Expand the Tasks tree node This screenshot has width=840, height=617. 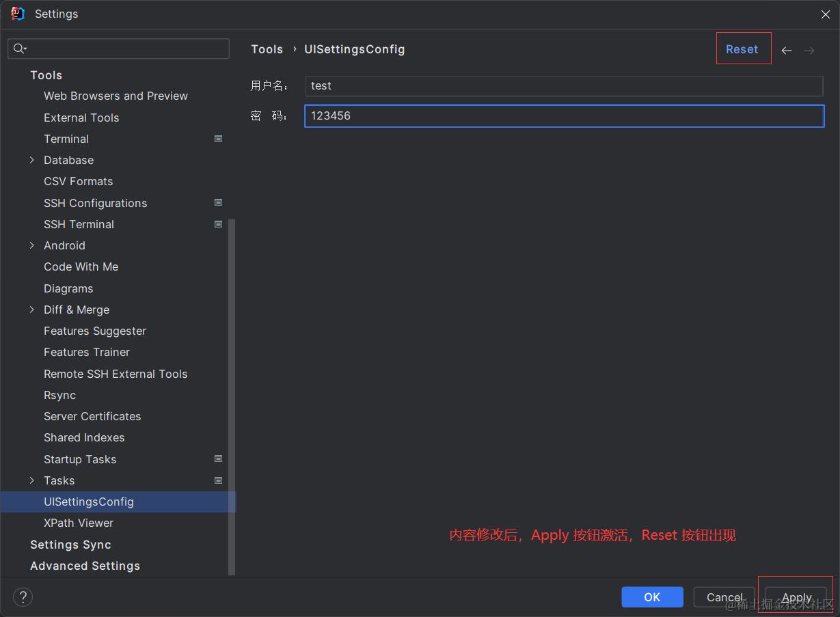(32, 480)
